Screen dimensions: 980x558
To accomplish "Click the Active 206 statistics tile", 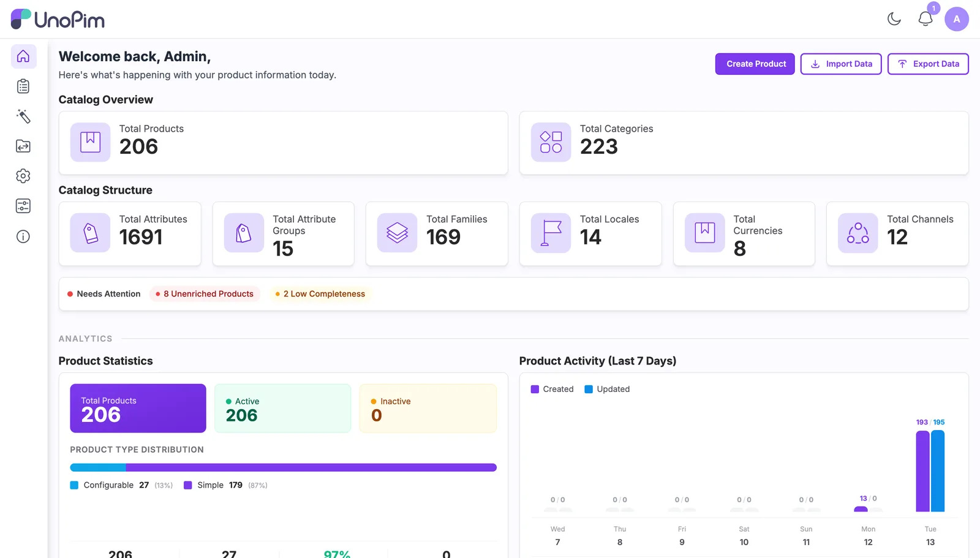I will point(283,409).
